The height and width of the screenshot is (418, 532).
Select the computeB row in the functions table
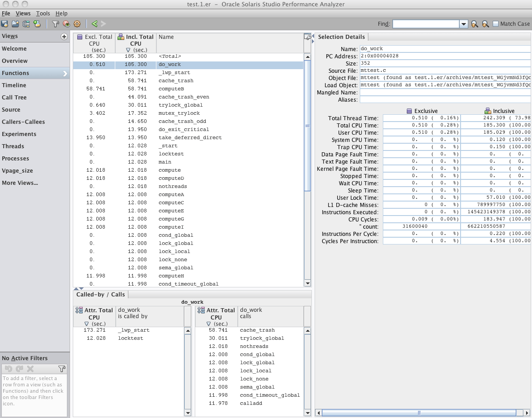click(188, 89)
